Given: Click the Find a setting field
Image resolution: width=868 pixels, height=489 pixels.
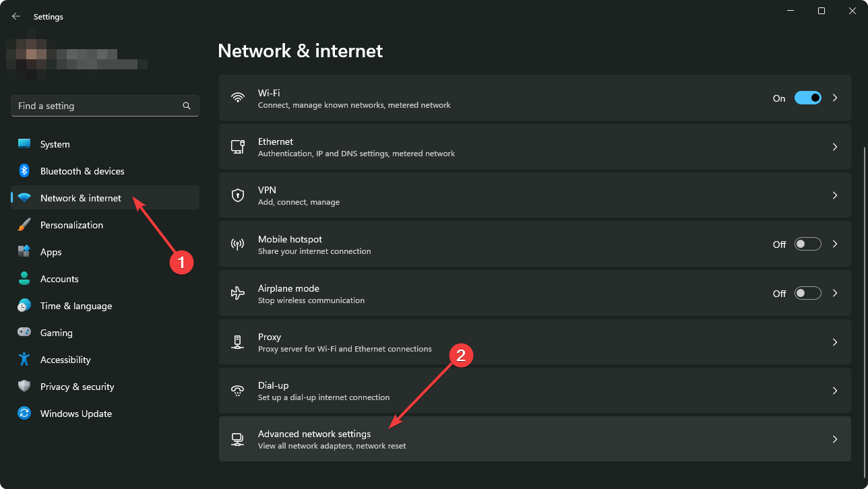Looking at the screenshot, I should coord(105,106).
